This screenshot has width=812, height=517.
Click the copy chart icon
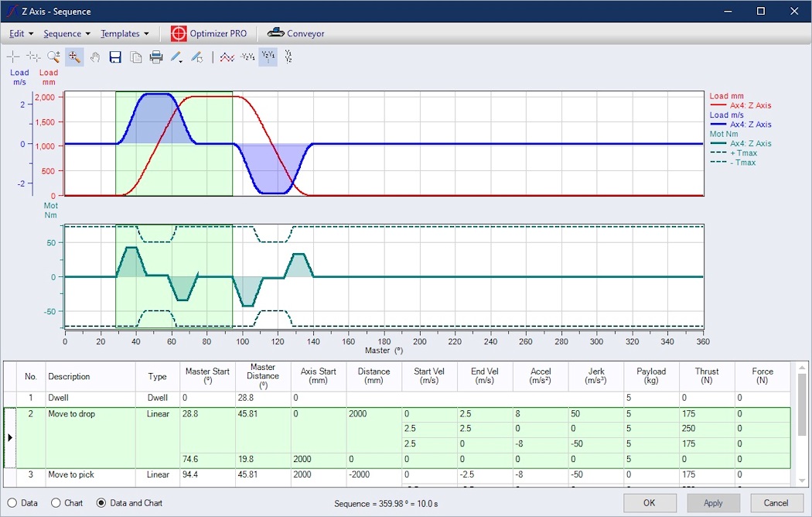[135, 56]
